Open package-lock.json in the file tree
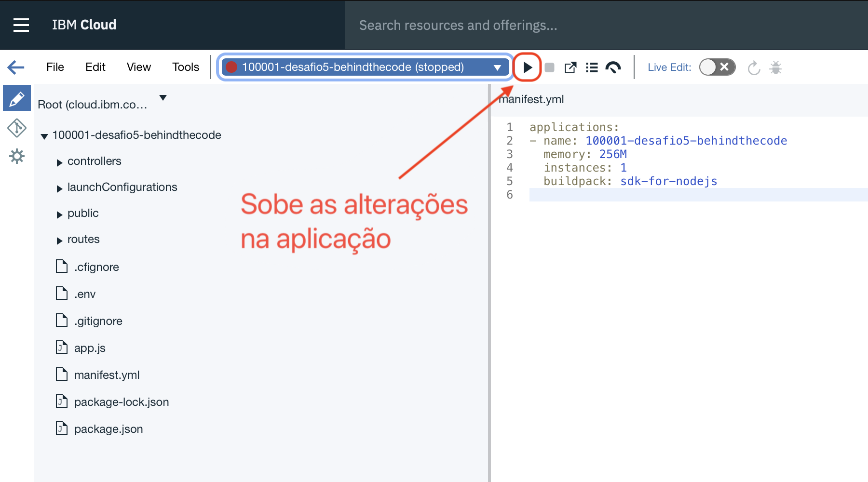This screenshot has width=868, height=482. (x=122, y=402)
